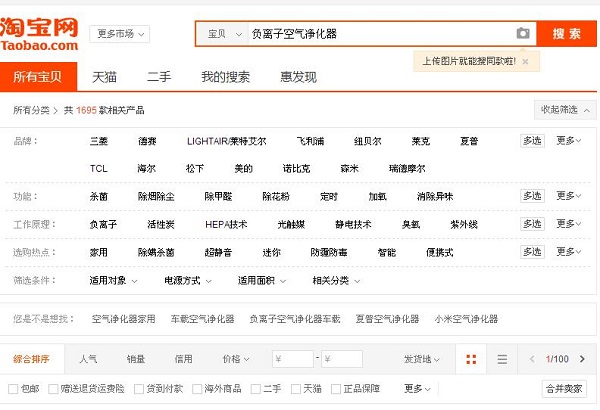Viewport: 600px width, 410px height.
Task: Open the 更多市场 dropdown
Action: coord(121,34)
